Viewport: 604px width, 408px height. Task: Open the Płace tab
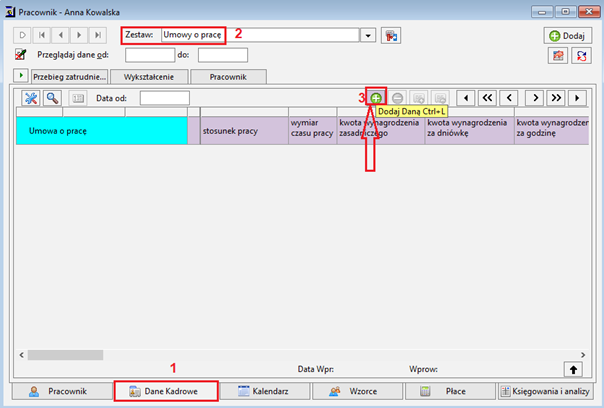point(450,391)
